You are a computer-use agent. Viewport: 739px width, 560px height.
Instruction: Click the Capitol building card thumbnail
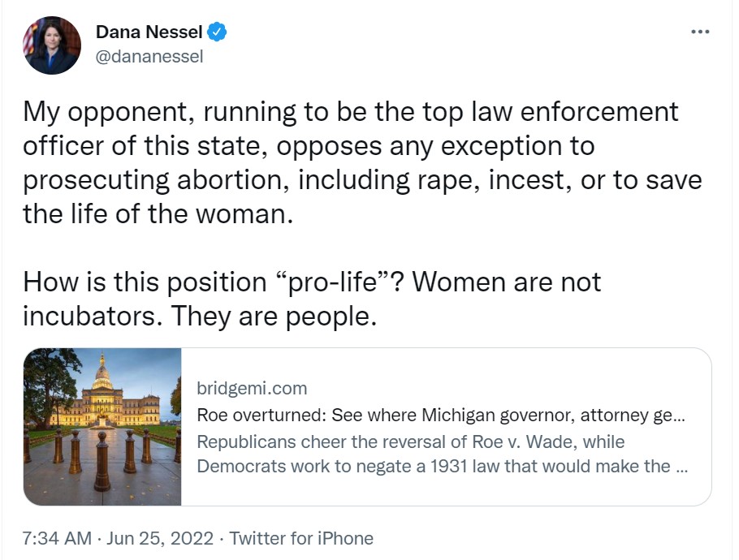(x=103, y=427)
